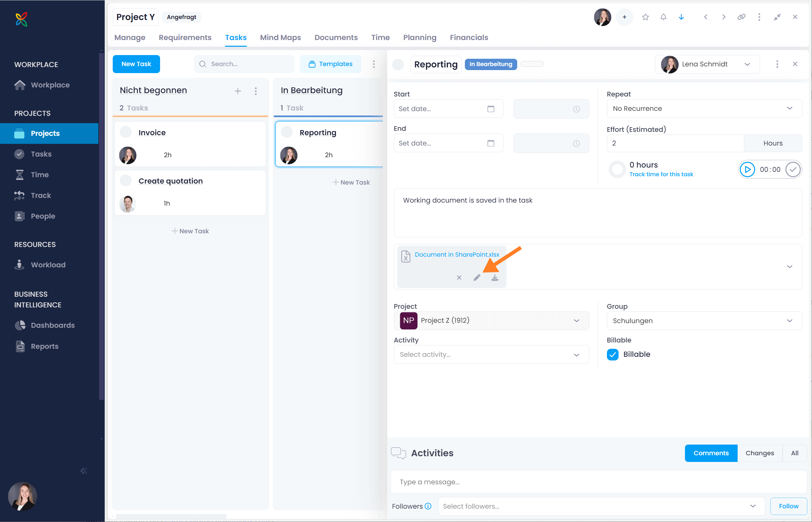Open End date calendar picker icon
Image resolution: width=812 pixels, height=522 pixels.
(x=491, y=143)
